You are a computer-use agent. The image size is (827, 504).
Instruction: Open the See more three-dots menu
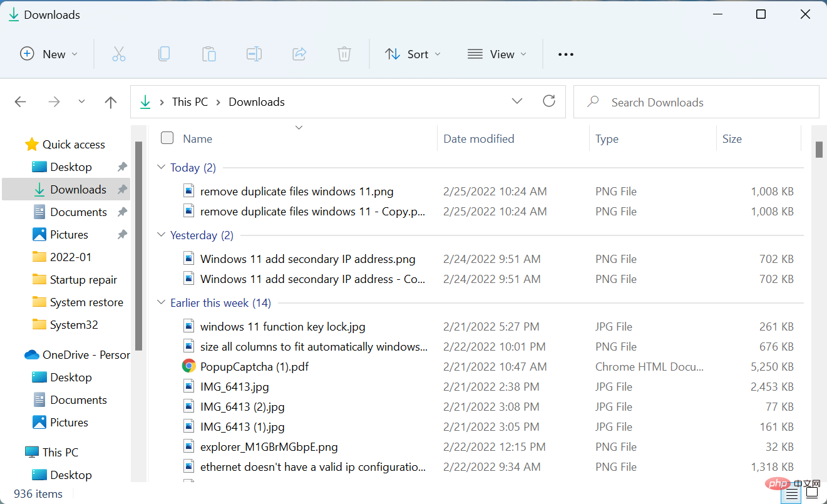(x=566, y=54)
